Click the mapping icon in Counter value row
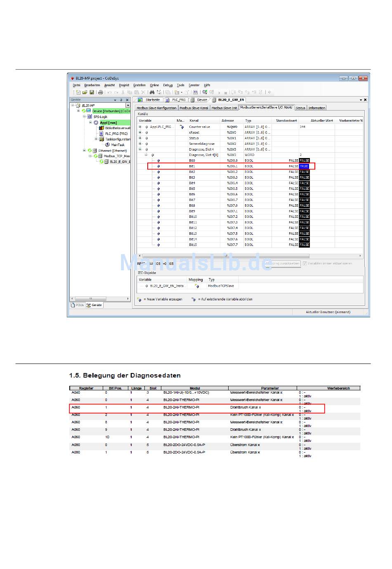 (x=182, y=127)
